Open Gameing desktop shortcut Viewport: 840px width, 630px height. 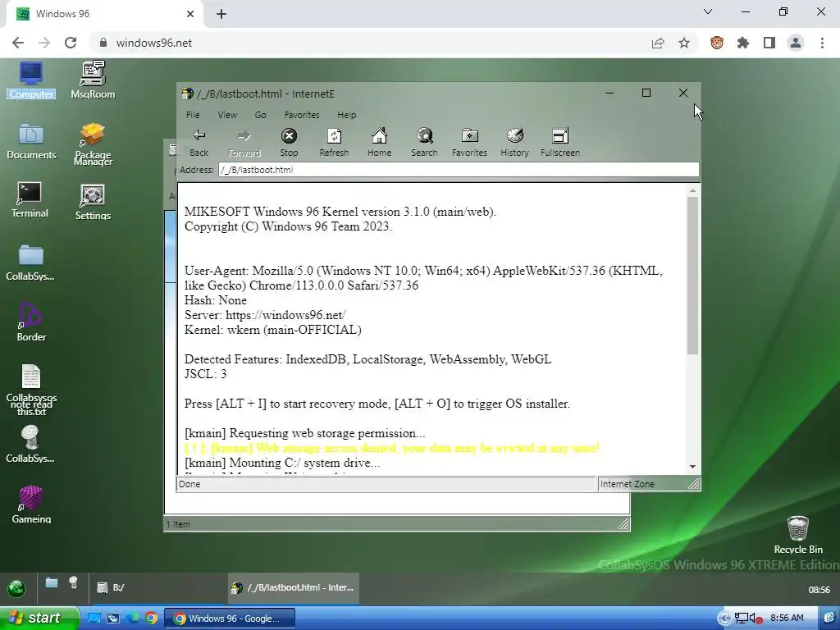pyautogui.click(x=31, y=504)
